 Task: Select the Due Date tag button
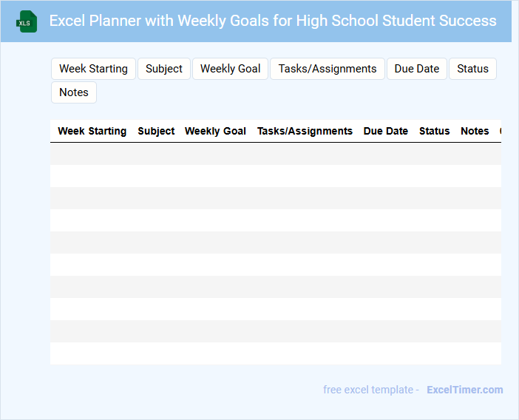pos(417,69)
